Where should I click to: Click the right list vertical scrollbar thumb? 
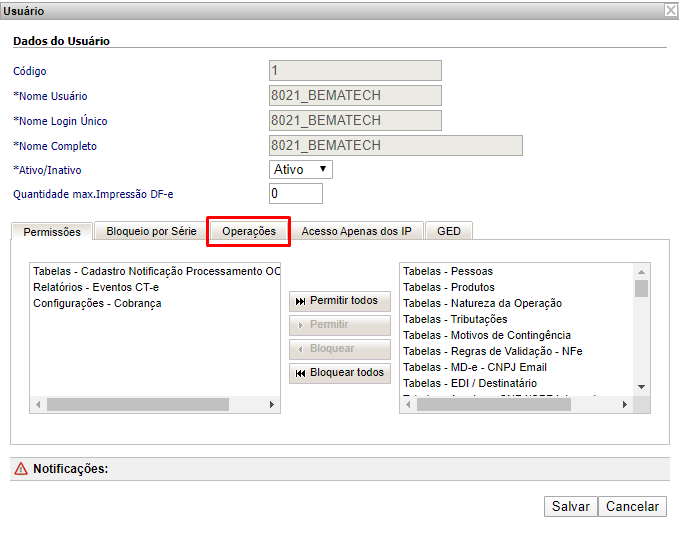(641, 288)
